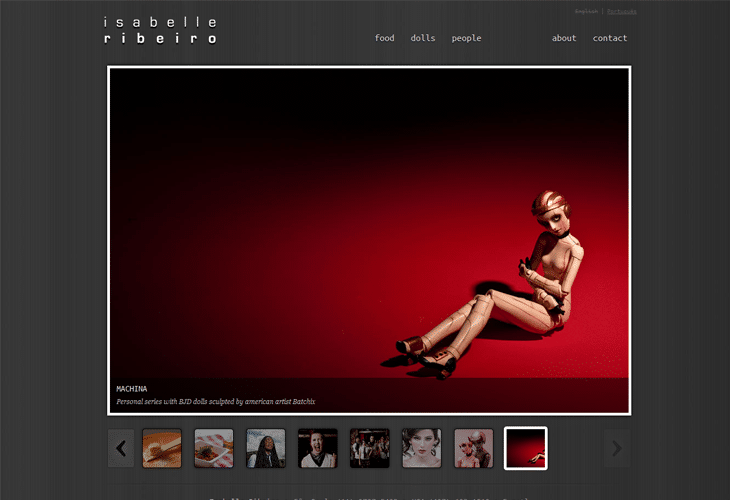Image resolution: width=730 pixels, height=500 pixels.
Task: Select the highlighted red Machina thumbnail
Action: click(526, 448)
